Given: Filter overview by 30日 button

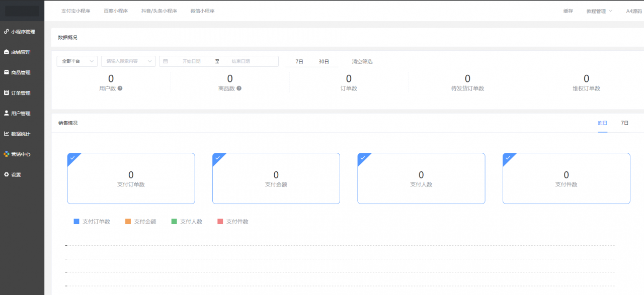Looking at the screenshot, I should (324, 61).
